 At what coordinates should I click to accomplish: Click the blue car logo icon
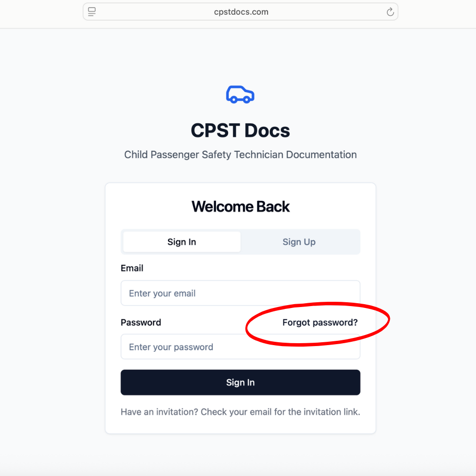tap(240, 95)
